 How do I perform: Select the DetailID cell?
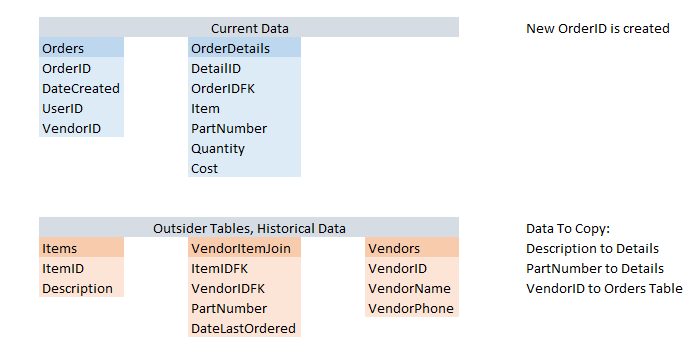pyautogui.click(x=244, y=67)
